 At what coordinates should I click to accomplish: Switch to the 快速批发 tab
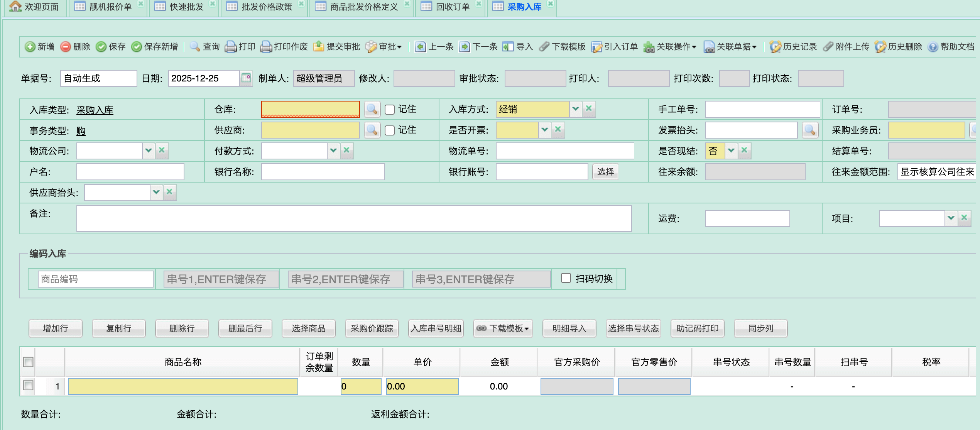(x=186, y=7)
